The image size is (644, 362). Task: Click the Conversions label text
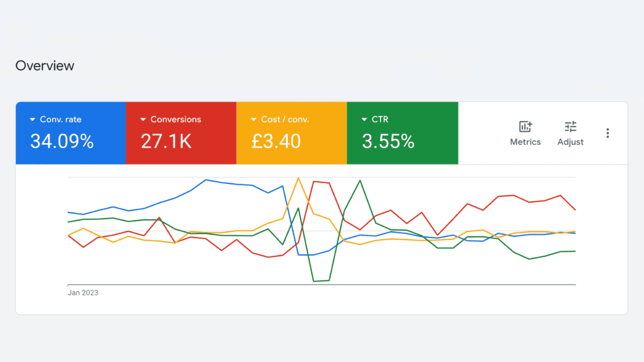(x=175, y=119)
